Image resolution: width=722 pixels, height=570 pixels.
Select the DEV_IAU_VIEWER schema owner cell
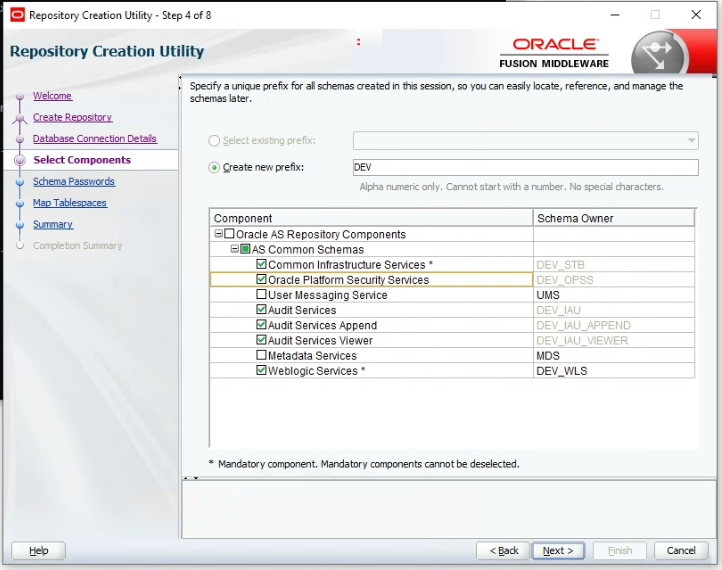coord(614,341)
